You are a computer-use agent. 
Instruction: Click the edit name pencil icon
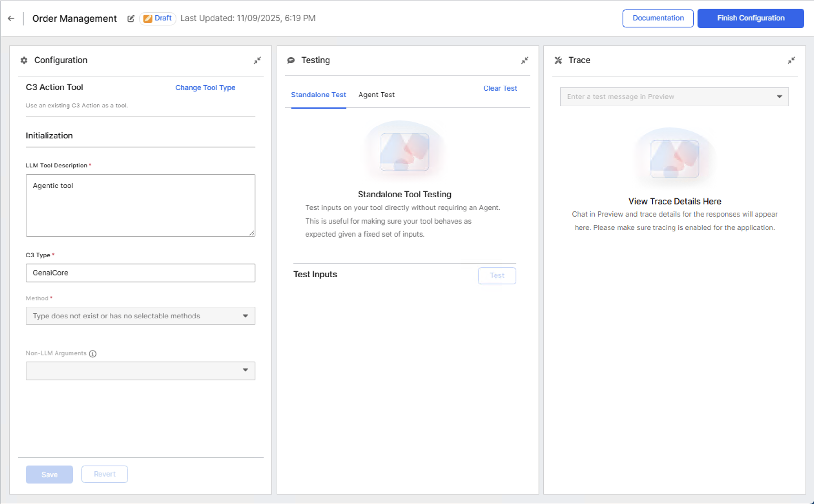click(x=131, y=18)
